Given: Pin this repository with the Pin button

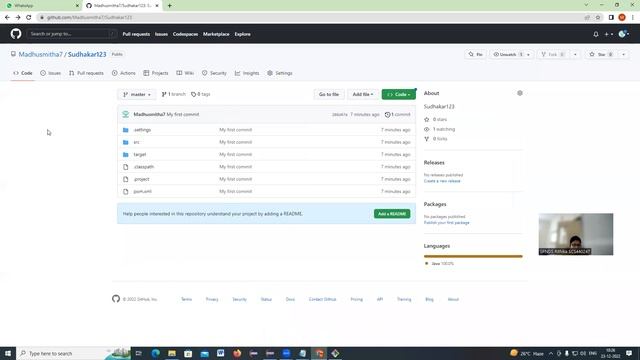Looking at the screenshot, I should coord(476,54).
